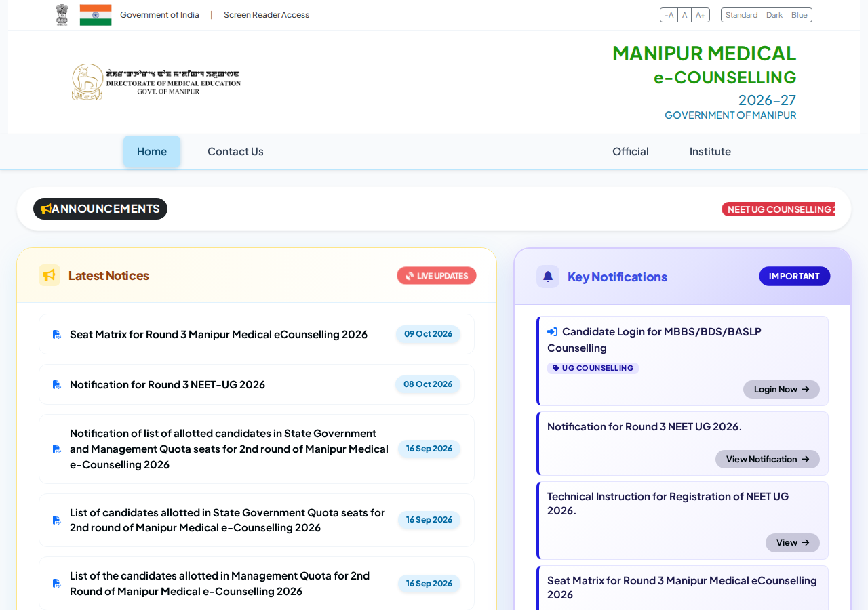The width and height of the screenshot is (868, 610).
Task: Click the PDF icon for State Government Quota list
Action: click(x=57, y=521)
